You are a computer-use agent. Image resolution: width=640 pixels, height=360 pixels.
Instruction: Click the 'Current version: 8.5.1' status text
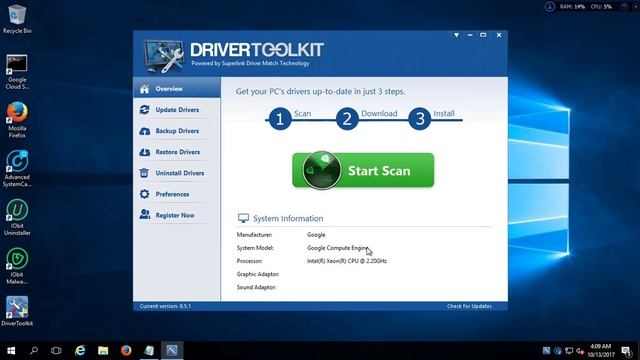tap(165, 306)
